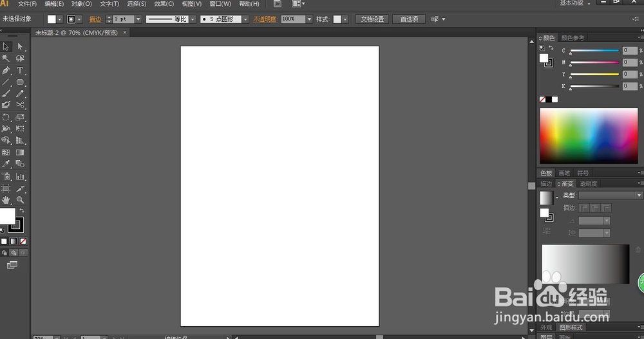The image size is (644, 339).
Task: Open the opacity value dropdown
Action: (309, 19)
